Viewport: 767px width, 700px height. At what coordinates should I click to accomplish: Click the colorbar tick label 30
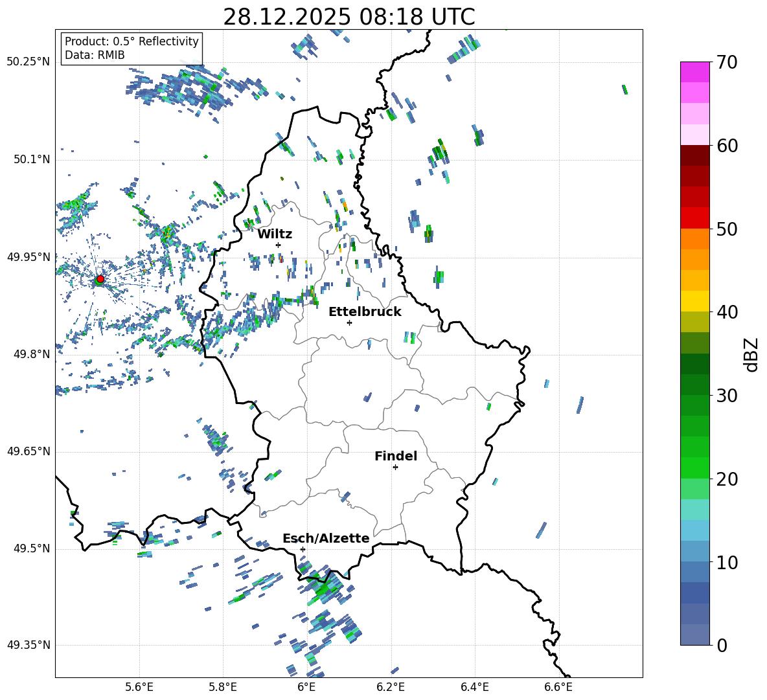point(727,396)
